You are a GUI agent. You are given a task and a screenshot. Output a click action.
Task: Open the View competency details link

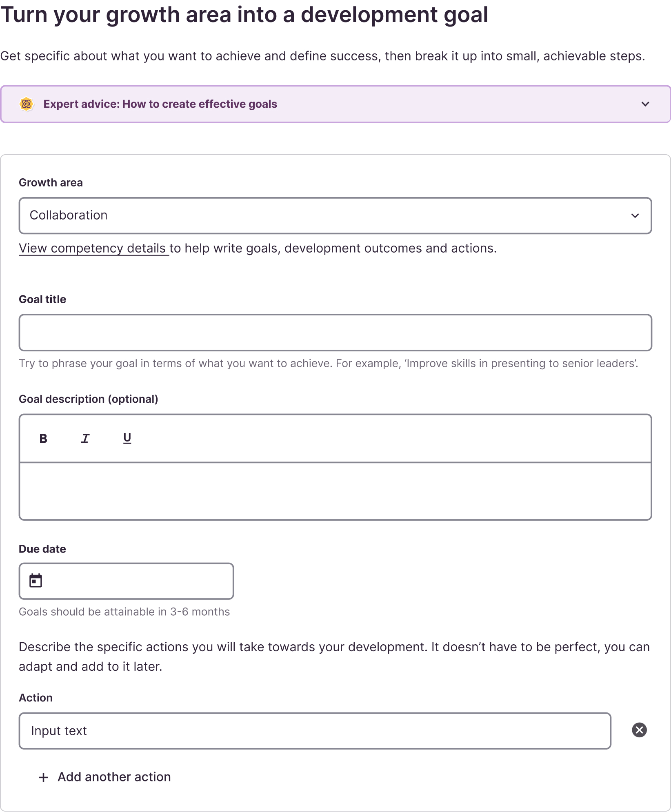tap(93, 248)
